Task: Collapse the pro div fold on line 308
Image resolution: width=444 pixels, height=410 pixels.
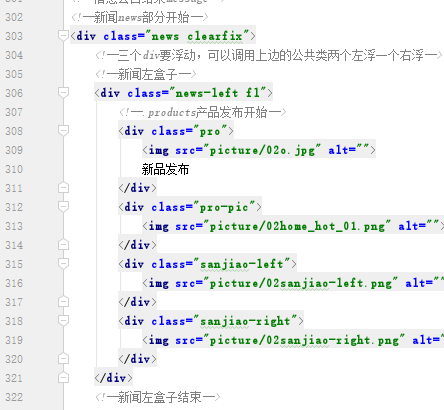Action: pos(63,130)
